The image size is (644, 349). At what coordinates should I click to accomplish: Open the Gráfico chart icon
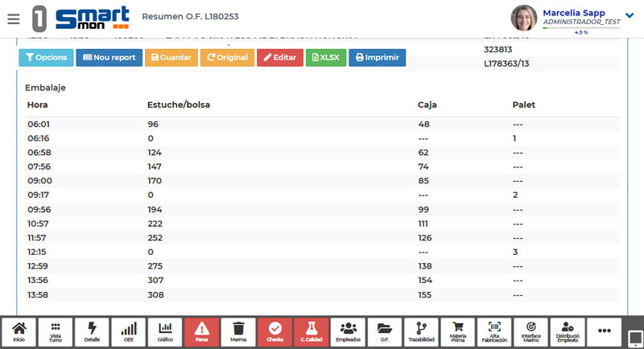[x=165, y=332]
